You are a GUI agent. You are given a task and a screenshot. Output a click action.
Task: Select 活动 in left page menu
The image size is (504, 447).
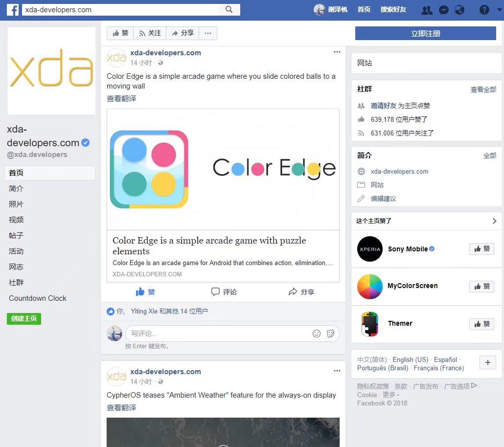click(16, 251)
